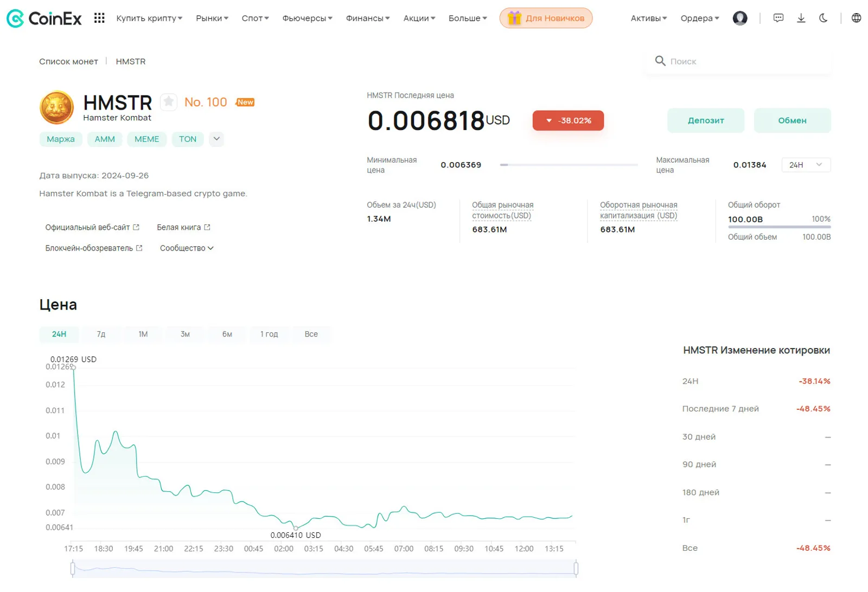Click the search magnifier icon
The height and width of the screenshot is (592, 868).
click(660, 61)
